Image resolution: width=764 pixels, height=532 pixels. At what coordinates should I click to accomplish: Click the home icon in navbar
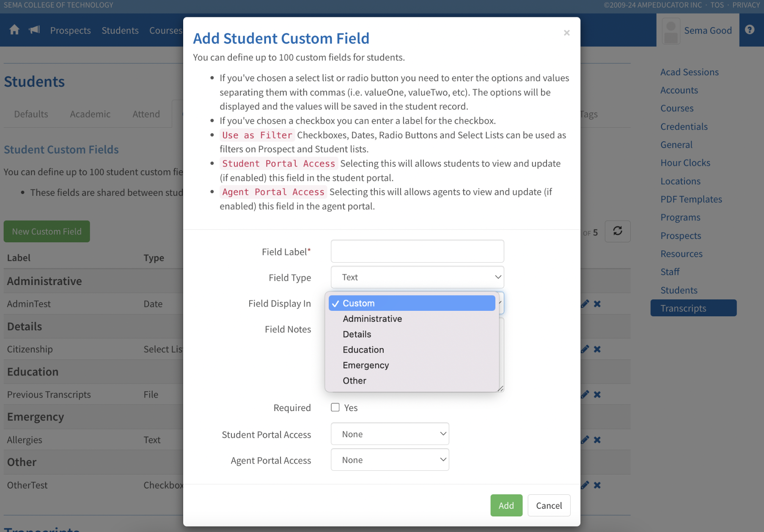(14, 30)
